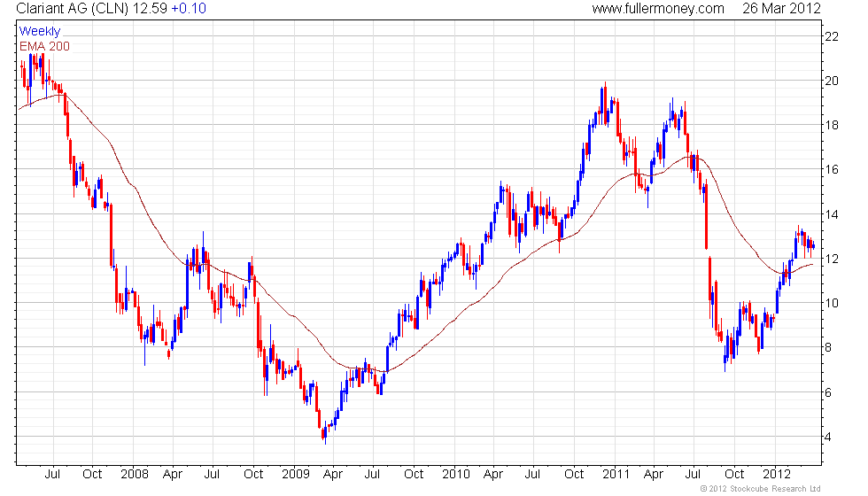Click the March 2009 low candlestick near 4
Viewport: 868px width, 496px height.
[x=325, y=433]
